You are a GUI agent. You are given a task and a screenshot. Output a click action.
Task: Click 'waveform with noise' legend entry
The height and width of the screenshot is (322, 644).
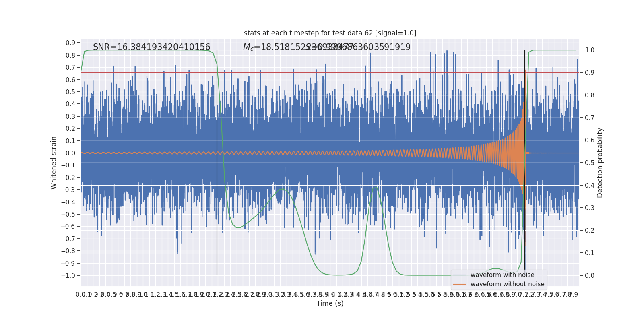click(502, 275)
